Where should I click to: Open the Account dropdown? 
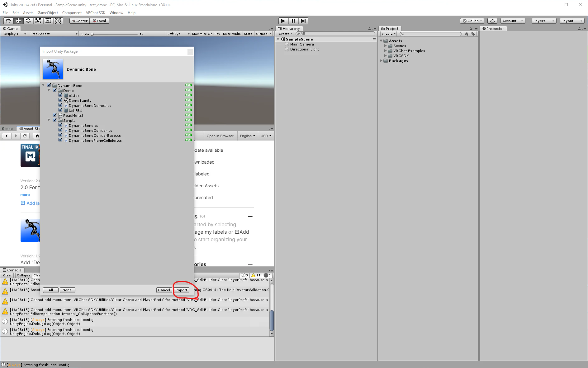[x=513, y=21]
